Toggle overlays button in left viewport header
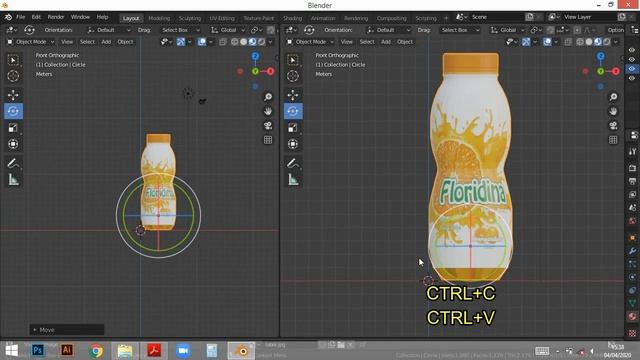 202,42
